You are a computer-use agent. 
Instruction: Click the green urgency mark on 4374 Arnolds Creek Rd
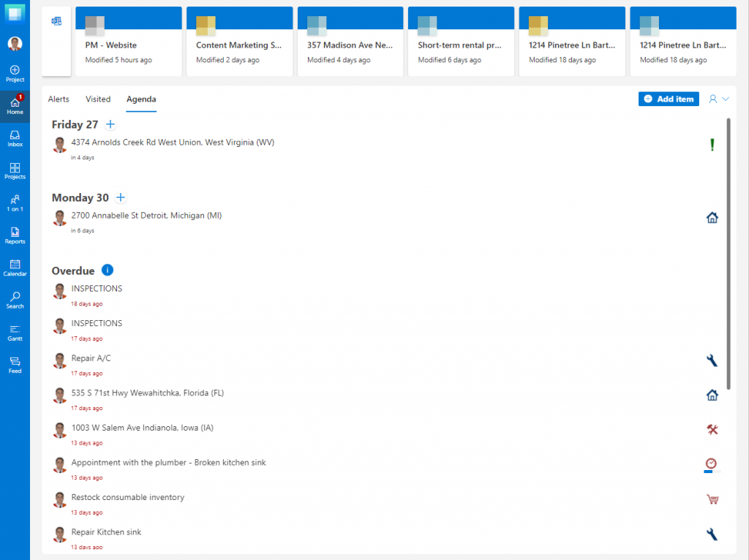(x=712, y=145)
